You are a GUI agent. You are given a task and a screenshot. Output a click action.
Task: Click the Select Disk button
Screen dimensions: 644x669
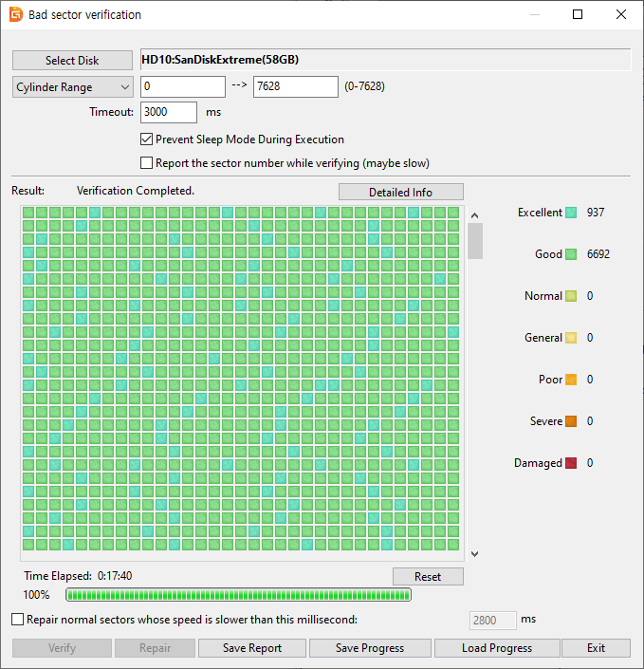click(x=72, y=60)
